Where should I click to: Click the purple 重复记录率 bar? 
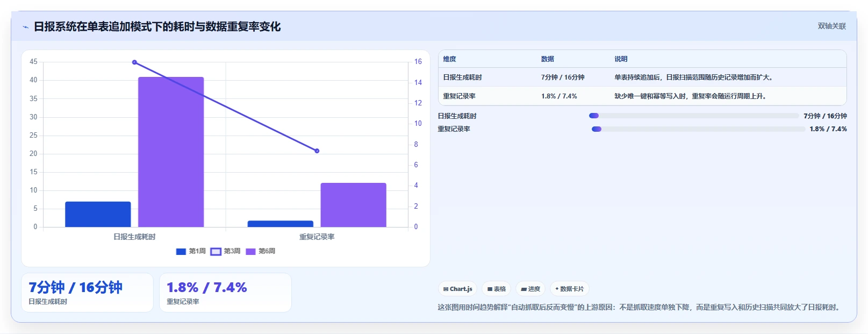[x=354, y=205]
